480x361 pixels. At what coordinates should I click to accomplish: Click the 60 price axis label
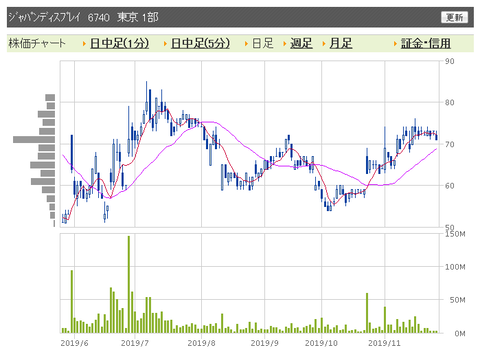pos(449,186)
